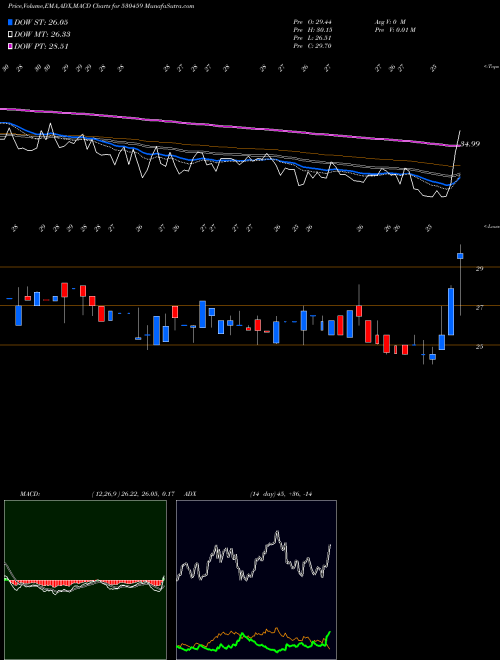Click the white DOW MT legend swatch

click(11, 35)
